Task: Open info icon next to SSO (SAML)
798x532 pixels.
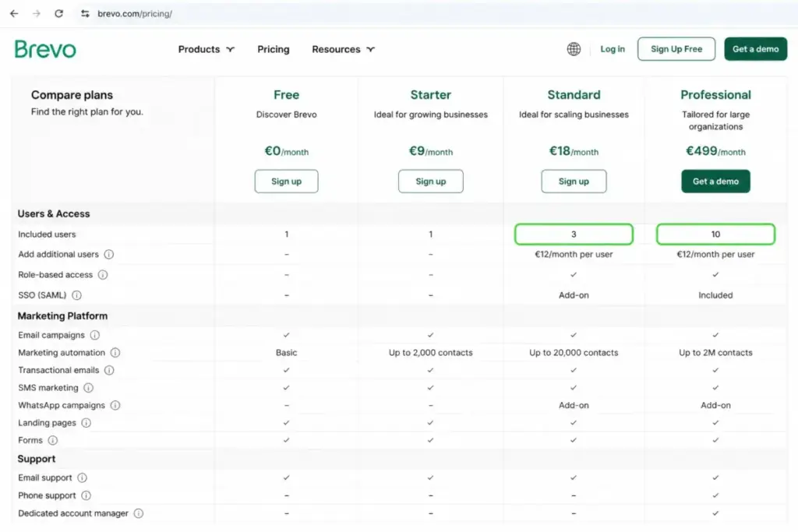Action: pyautogui.click(x=77, y=295)
